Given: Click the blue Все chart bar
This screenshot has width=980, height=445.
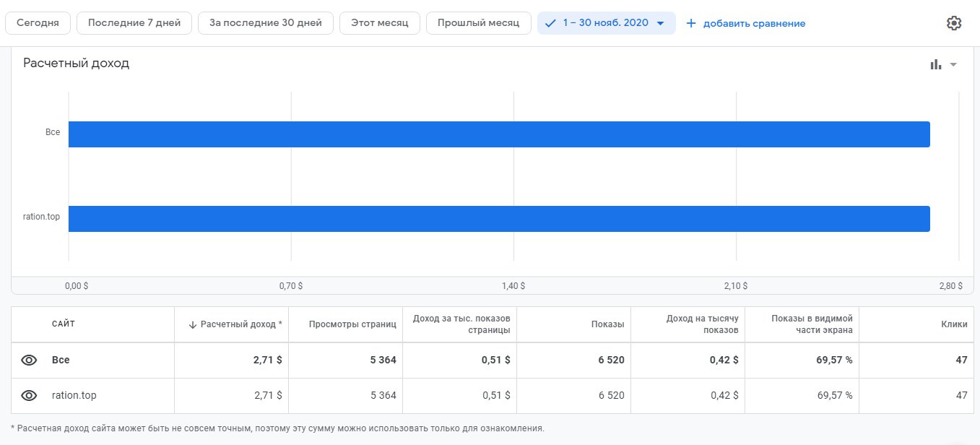Looking at the screenshot, I should tap(498, 134).
